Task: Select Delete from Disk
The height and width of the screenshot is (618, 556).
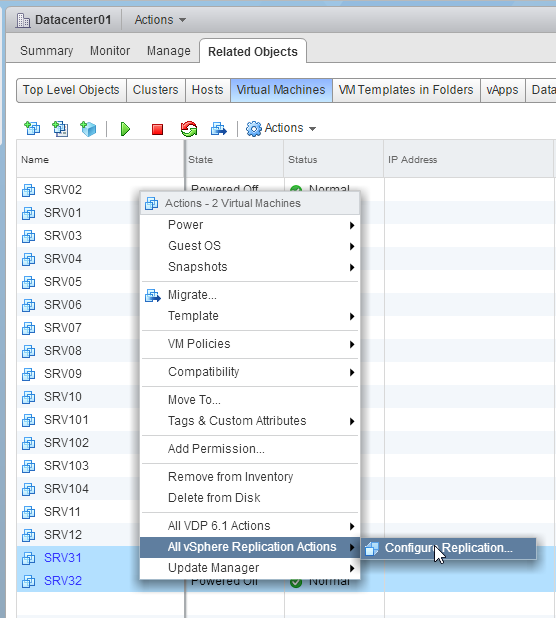Action: click(x=250, y=498)
